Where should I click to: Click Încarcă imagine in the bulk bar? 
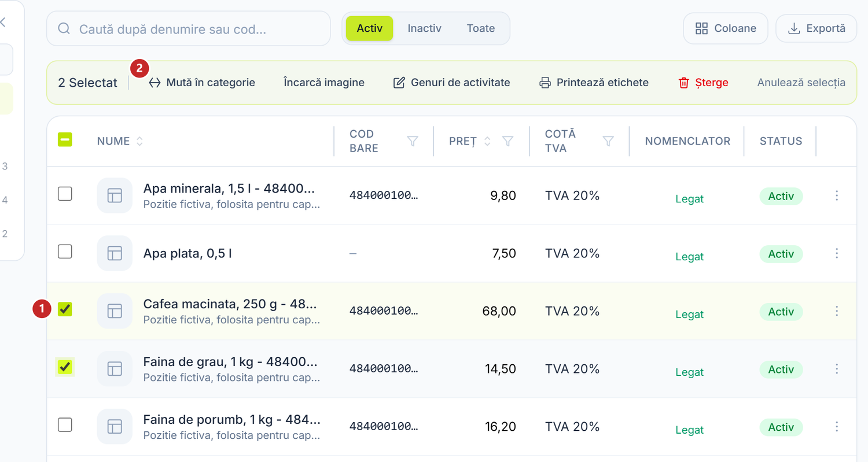point(324,83)
